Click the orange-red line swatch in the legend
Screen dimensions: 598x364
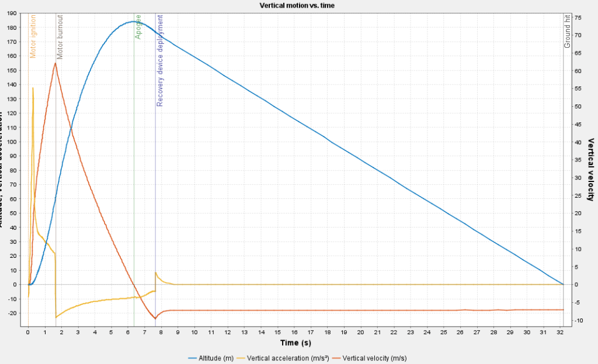coord(336,357)
